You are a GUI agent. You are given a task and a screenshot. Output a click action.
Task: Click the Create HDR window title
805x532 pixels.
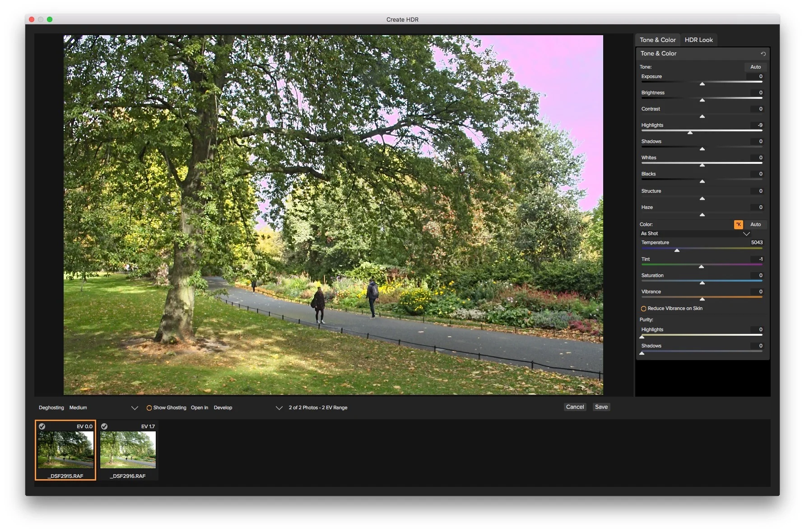point(402,19)
